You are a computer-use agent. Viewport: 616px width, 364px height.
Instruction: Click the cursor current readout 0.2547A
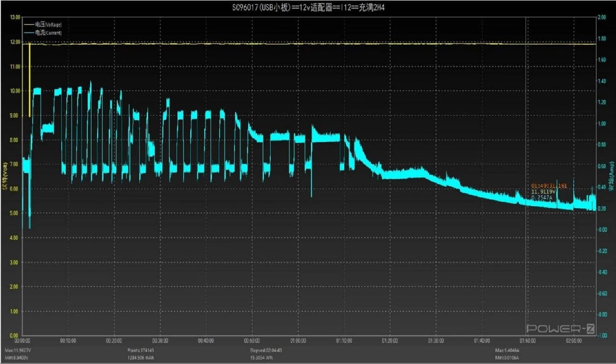click(x=542, y=197)
